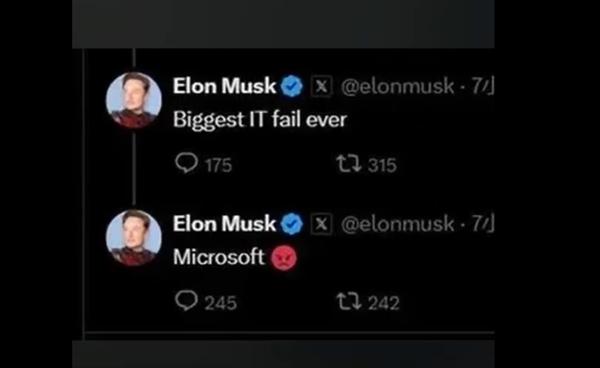Screen dimensions: 600x368
Task: Click @elonmusk handle on "Biggest IT fail" tweet
Action: point(397,86)
